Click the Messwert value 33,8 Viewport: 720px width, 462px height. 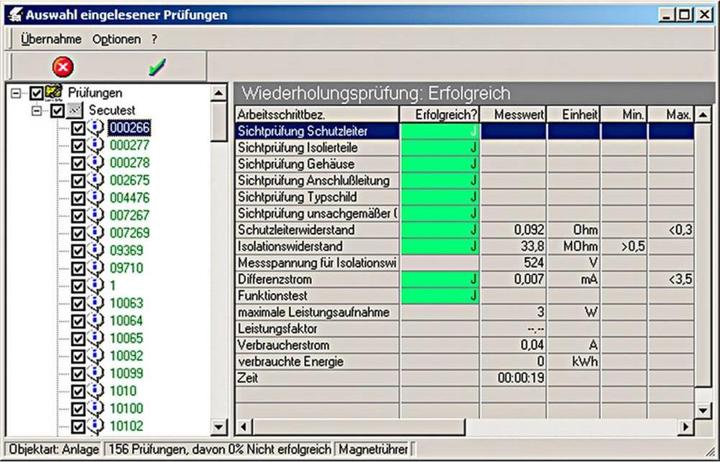pos(532,246)
